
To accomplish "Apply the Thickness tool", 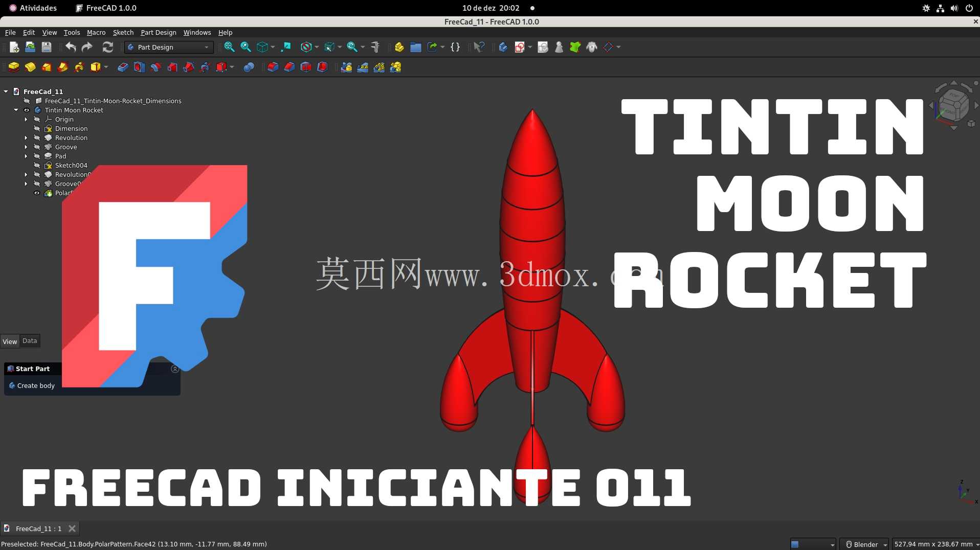I will point(322,67).
